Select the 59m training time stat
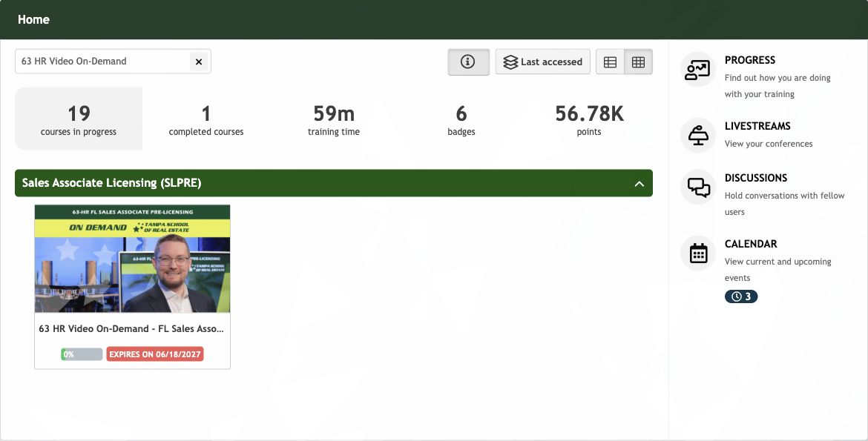Image resolution: width=868 pixels, height=441 pixels. 334,119
